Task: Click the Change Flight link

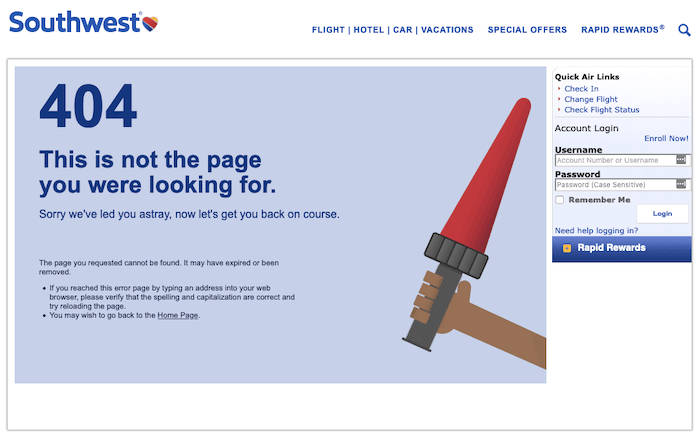Action: tap(591, 99)
